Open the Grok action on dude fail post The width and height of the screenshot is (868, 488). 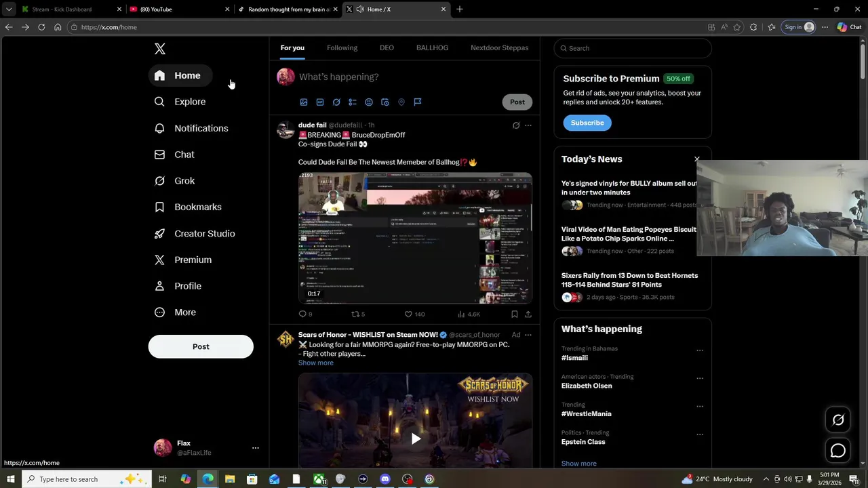point(516,125)
